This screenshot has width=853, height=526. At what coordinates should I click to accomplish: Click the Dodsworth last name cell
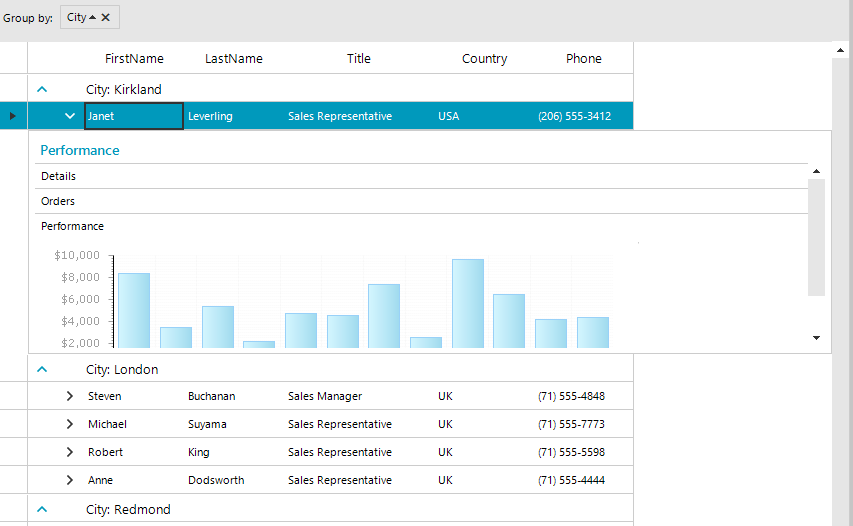click(234, 480)
